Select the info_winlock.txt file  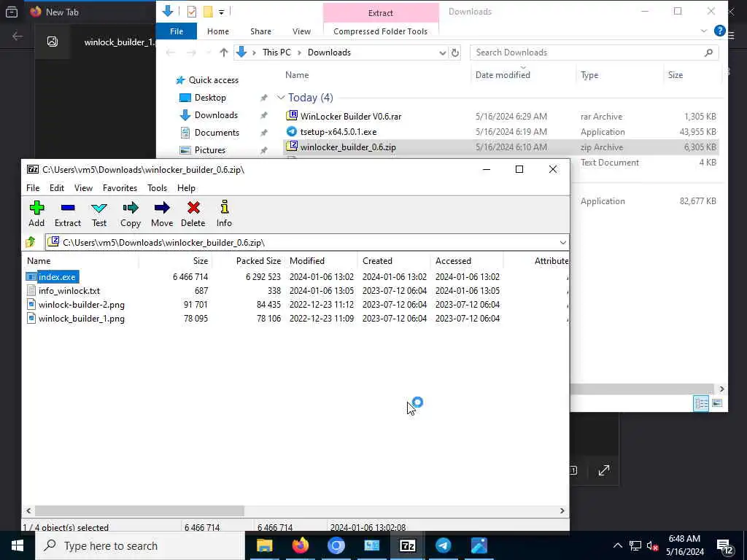click(x=69, y=290)
